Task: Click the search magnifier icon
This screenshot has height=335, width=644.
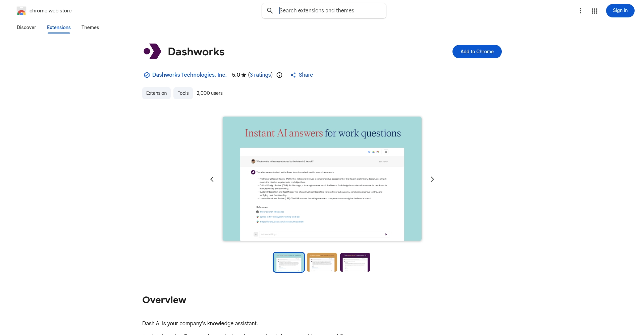Action: [x=270, y=10]
